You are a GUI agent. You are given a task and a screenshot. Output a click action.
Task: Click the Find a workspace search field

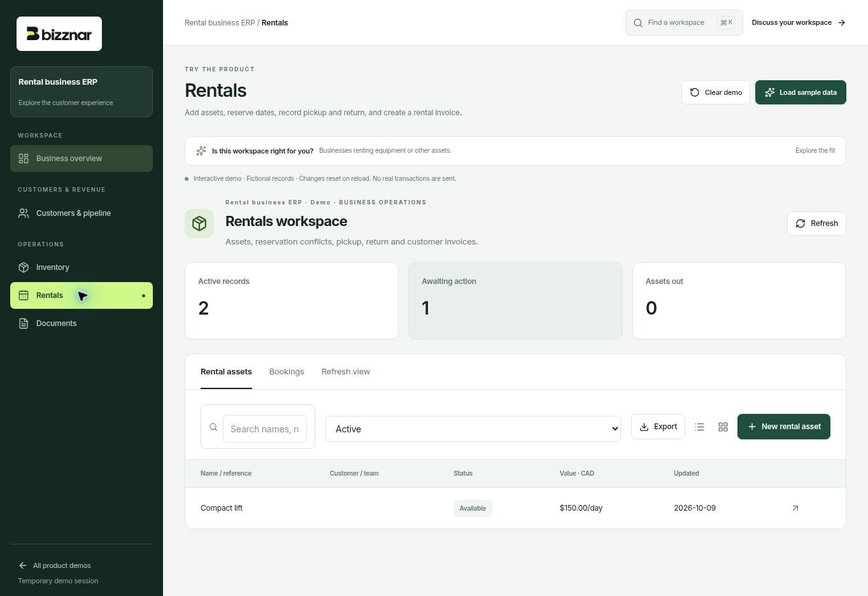point(684,22)
